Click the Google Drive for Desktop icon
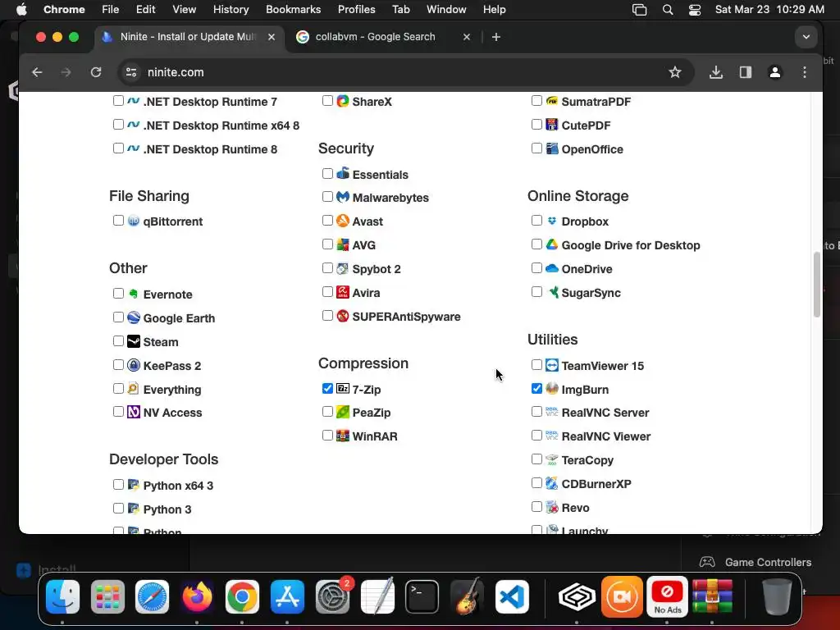 pyautogui.click(x=552, y=244)
